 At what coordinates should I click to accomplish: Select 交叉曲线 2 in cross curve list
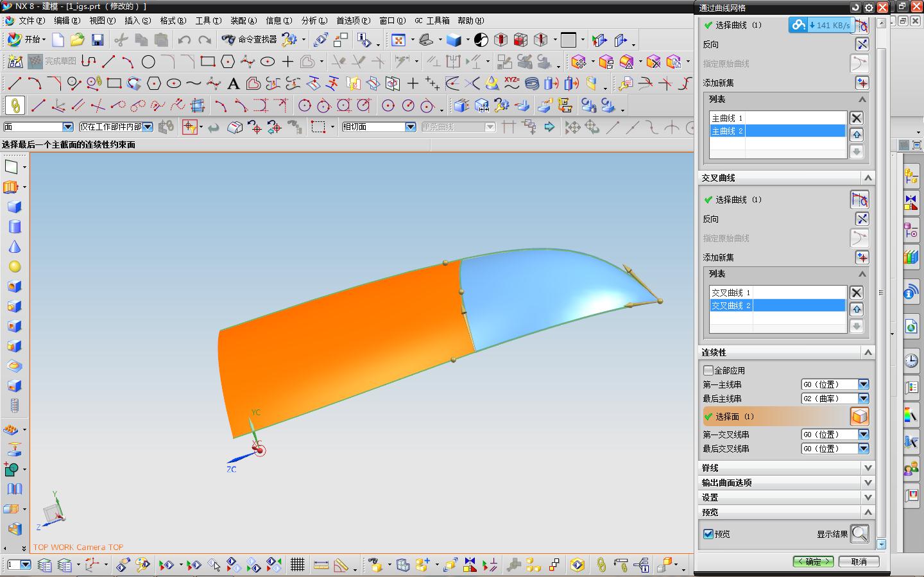778,306
